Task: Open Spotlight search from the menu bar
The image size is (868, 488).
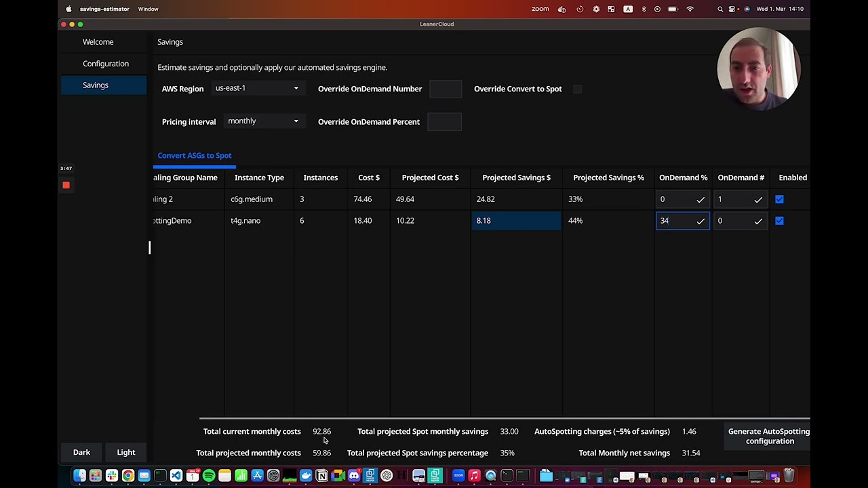Action: [720, 9]
